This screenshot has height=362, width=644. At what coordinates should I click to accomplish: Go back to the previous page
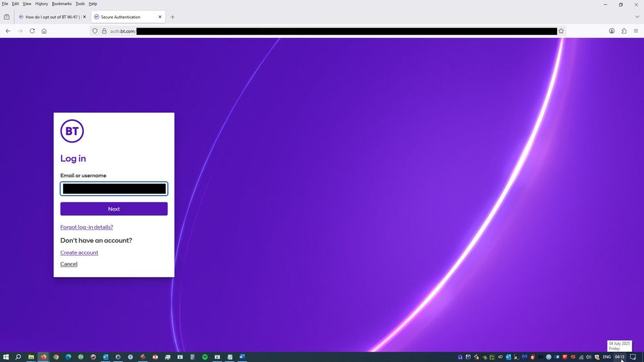coord(8,31)
